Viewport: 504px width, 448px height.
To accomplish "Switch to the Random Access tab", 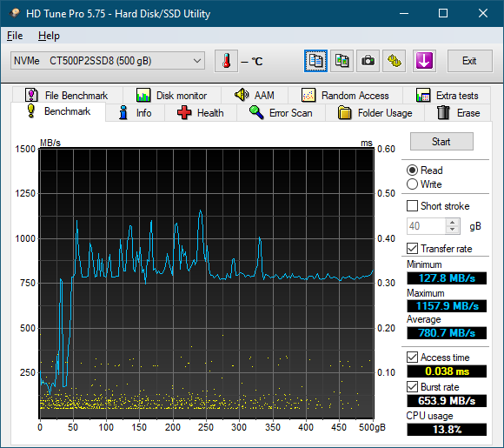I will click(345, 96).
